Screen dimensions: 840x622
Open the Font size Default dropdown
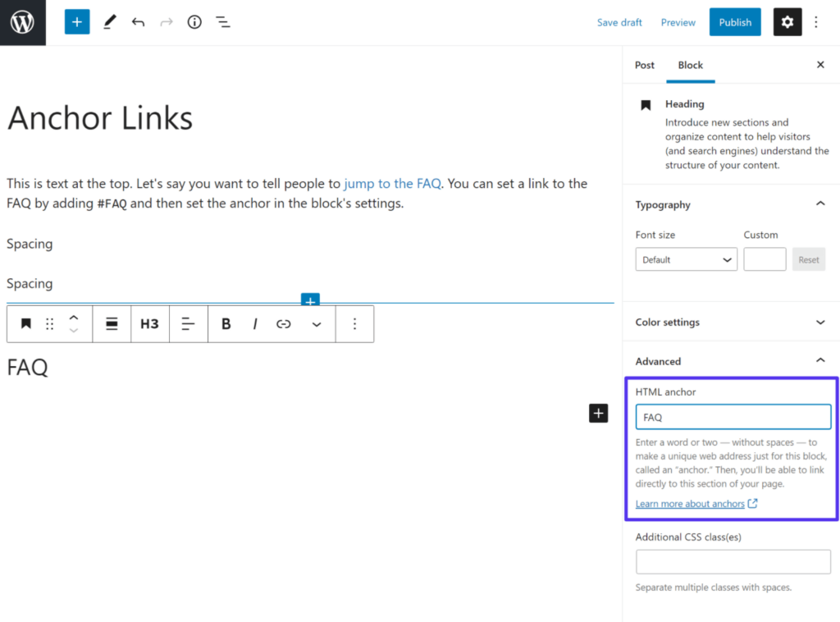point(686,259)
